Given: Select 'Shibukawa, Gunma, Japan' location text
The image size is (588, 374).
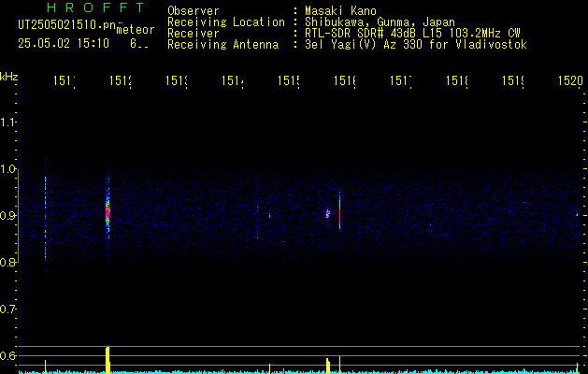Looking at the screenshot, I should pyautogui.click(x=380, y=22).
